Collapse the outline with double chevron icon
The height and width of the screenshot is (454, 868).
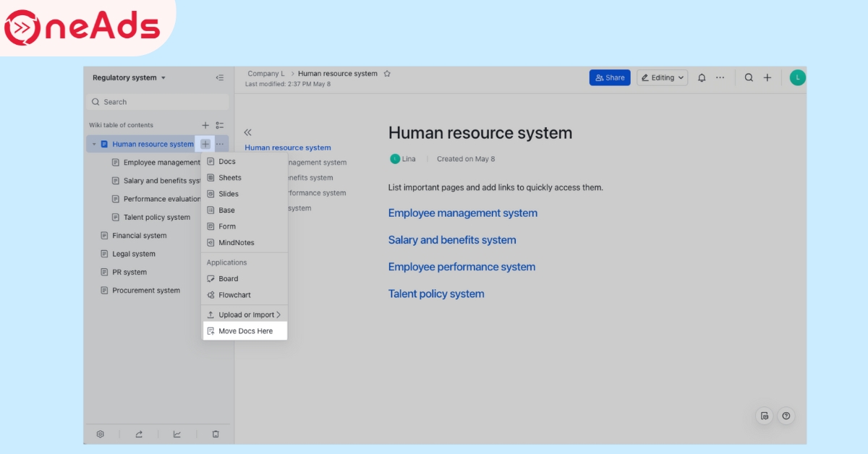pyautogui.click(x=247, y=132)
